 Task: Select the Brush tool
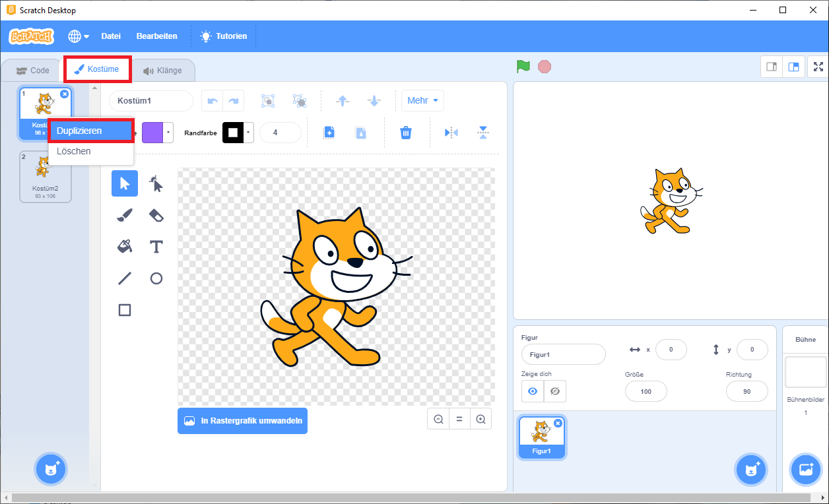click(x=125, y=215)
